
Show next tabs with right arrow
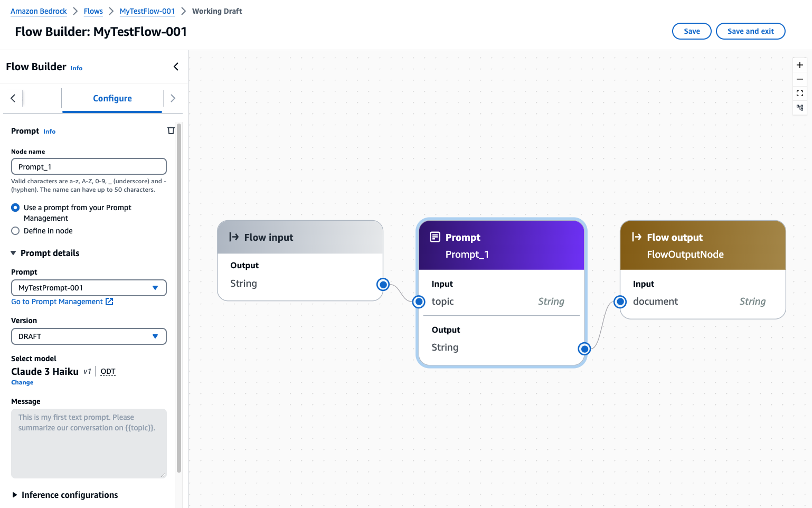pyautogui.click(x=173, y=98)
